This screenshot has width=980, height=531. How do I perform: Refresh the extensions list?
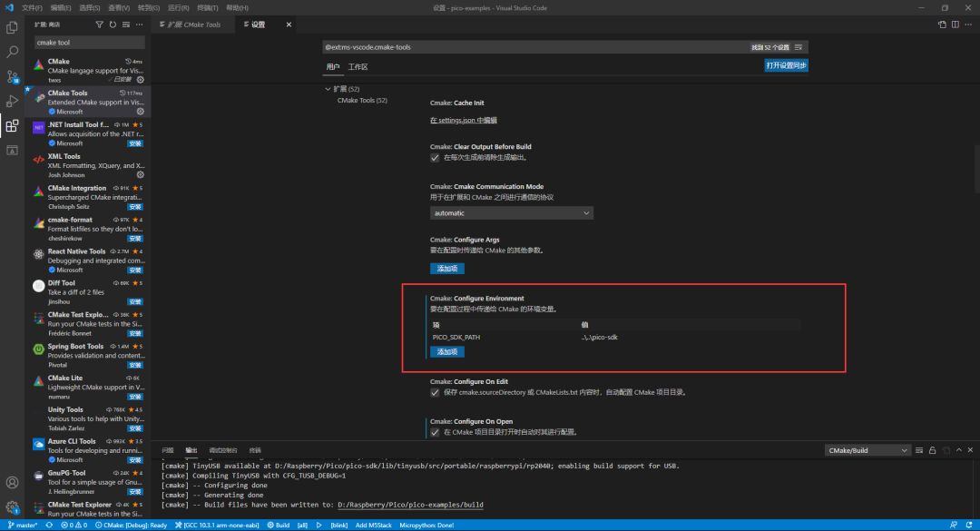click(x=113, y=25)
